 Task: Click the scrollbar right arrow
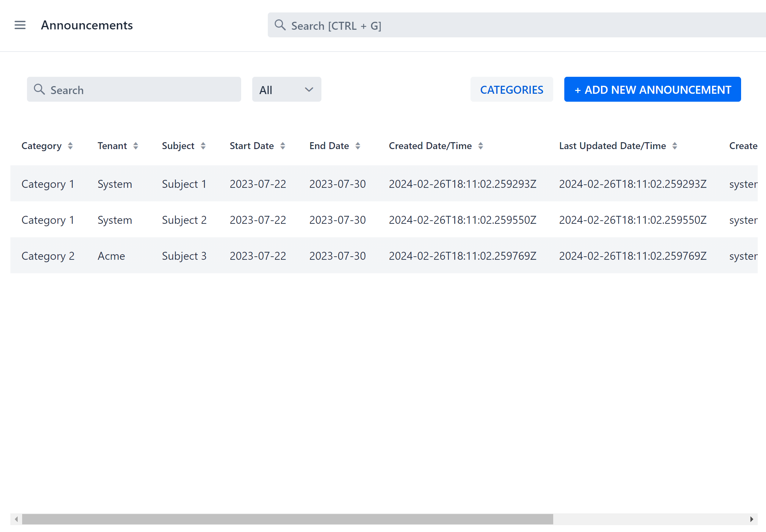click(x=751, y=519)
